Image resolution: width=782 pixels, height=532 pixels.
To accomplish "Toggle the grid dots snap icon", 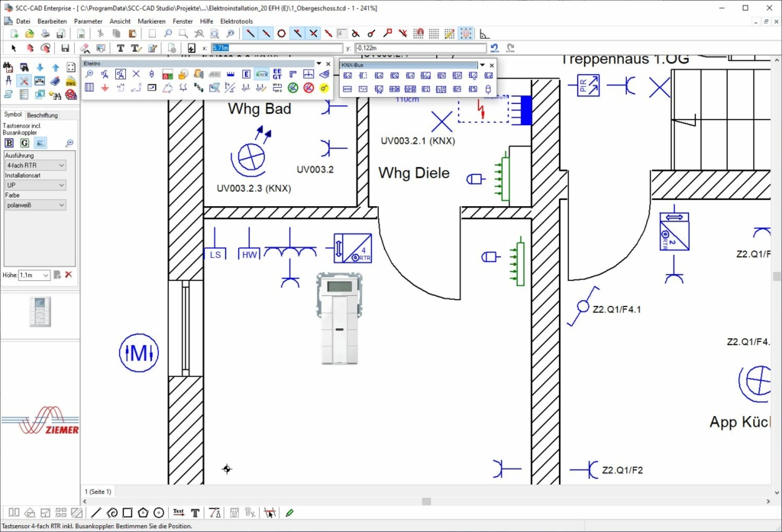I will pyautogui.click(x=434, y=34).
